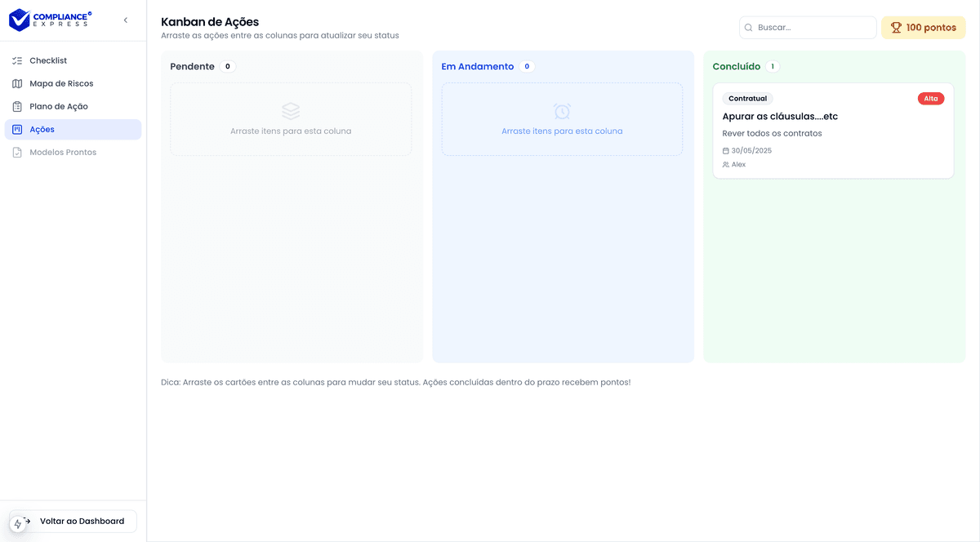Click the Pendente count badge
Screen dimensions: 980x542
click(228, 66)
